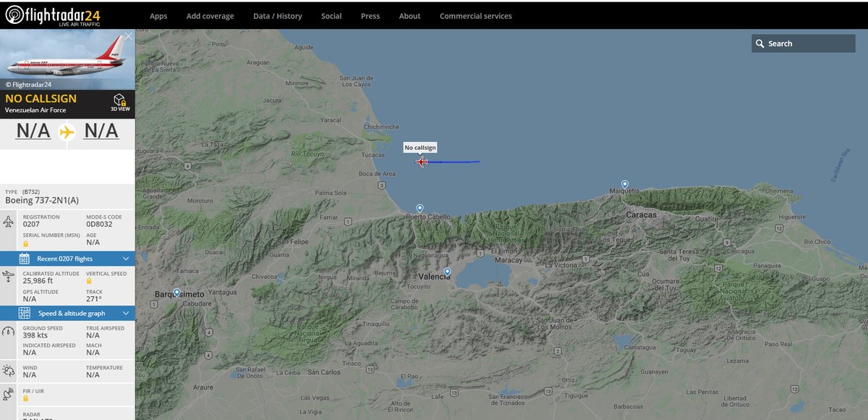Open Add coverage page
Viewport: 868px width, 420px height.
click(x=210, y=16)
